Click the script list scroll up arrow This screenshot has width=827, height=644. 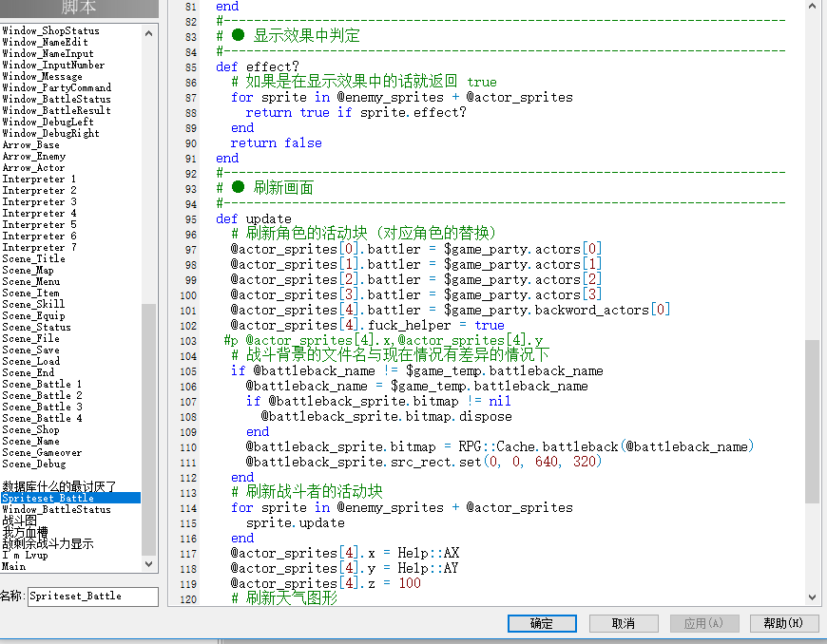[148, 33]
